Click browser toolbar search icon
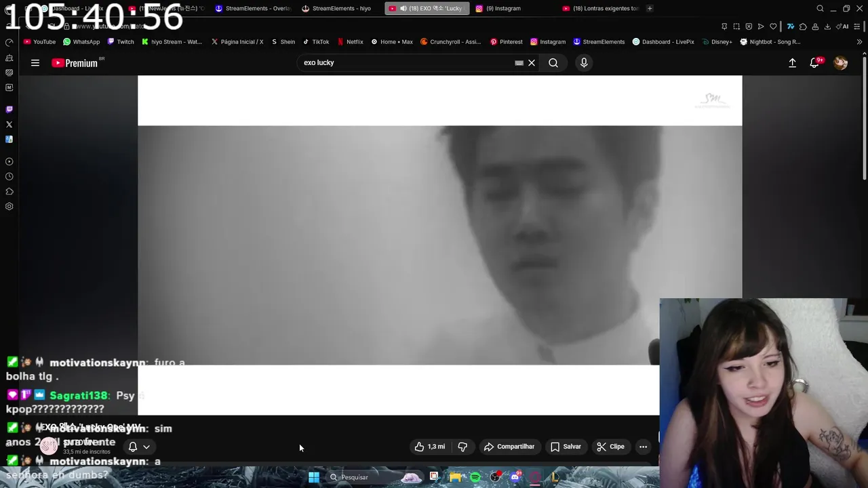The height and width of the screenshot is (488, 868). point(820,8)
